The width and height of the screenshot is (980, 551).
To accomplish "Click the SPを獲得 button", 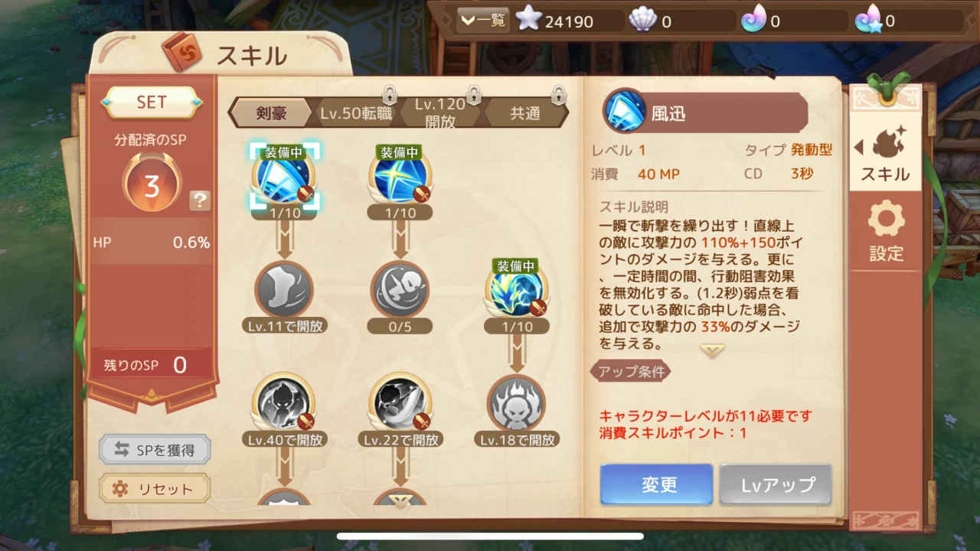I will pyautogui.click(x=155, y=450).
